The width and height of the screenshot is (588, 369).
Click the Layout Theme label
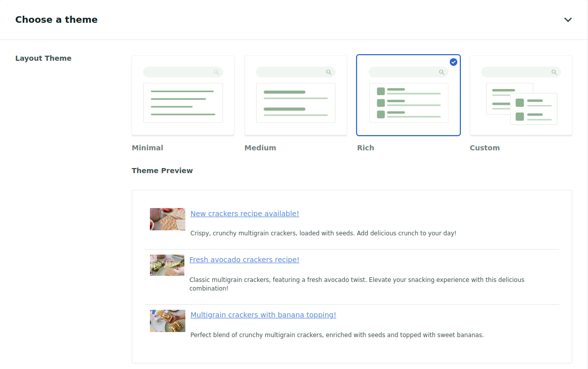tap(44, 58)
